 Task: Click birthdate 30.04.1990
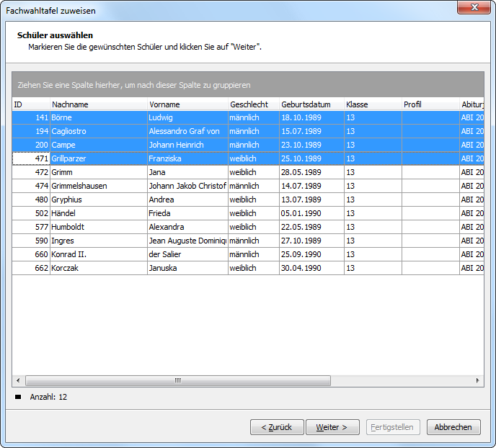click(301, 268)
